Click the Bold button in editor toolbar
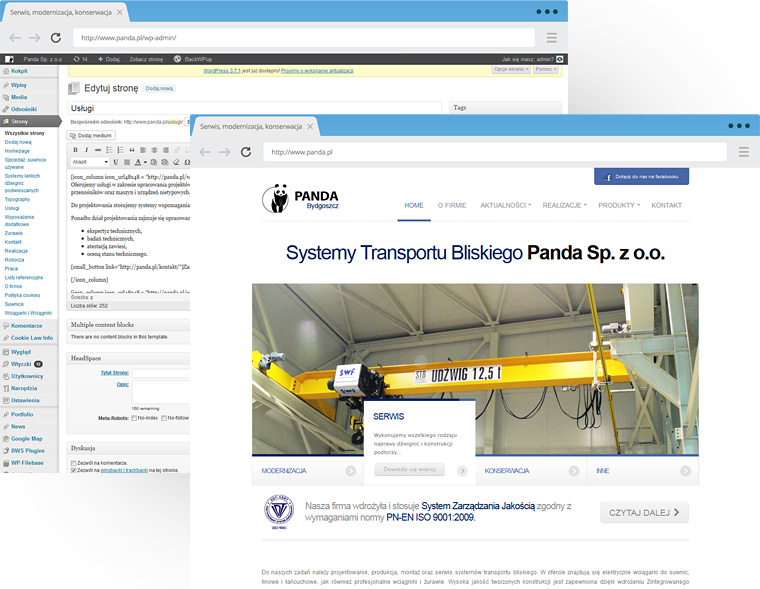Viewport: 760px width, 589px height. tap(75, 149)
